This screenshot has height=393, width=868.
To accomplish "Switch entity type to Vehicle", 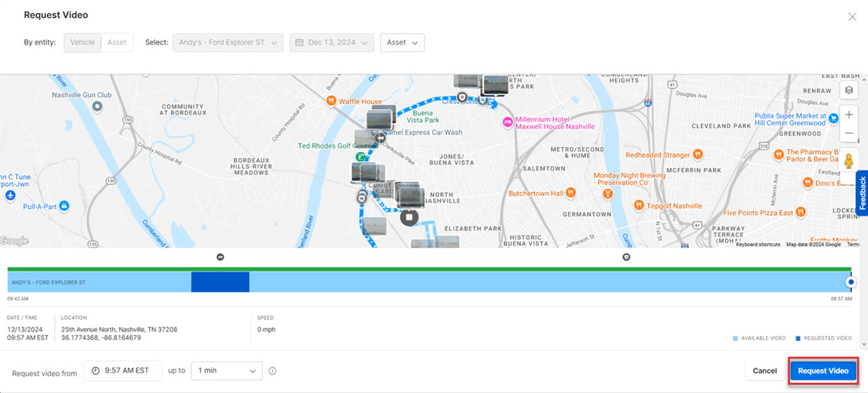I will 82,42.
